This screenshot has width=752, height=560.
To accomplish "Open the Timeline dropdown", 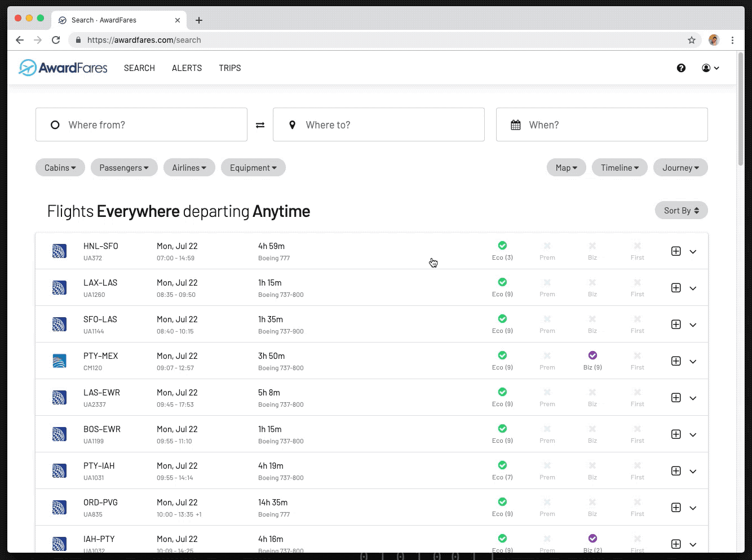I will (620, 167).
